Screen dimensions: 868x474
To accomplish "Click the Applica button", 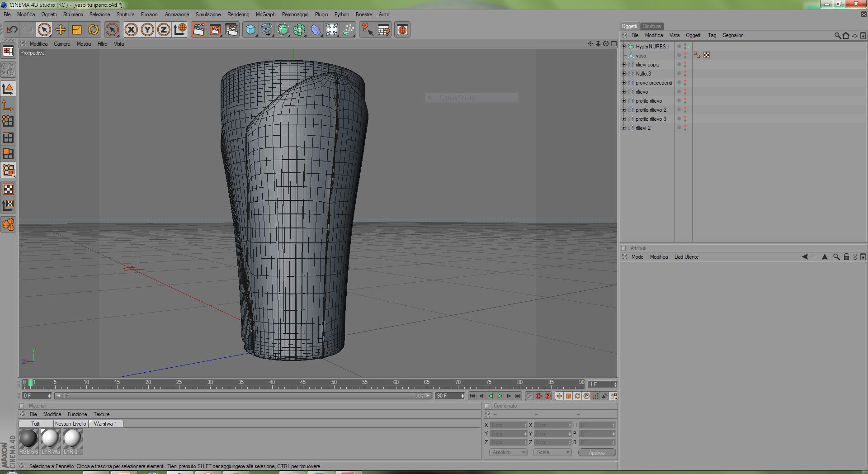I will (x=596, y=453).
